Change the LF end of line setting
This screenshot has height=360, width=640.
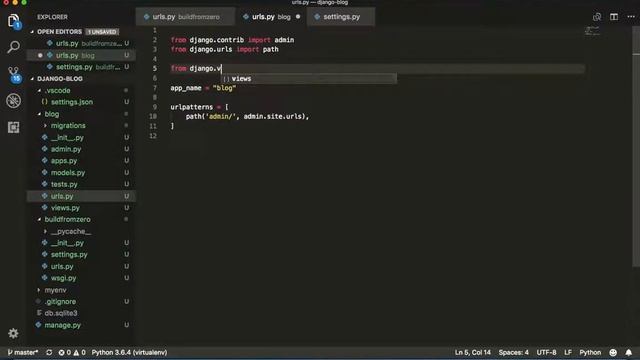(x=568, y=352)
